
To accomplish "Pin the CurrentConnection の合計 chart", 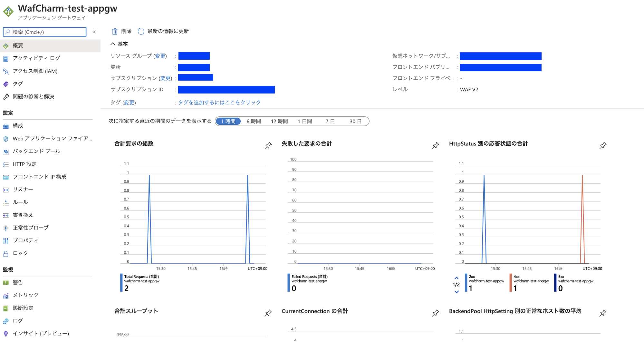I will (436, 313).
